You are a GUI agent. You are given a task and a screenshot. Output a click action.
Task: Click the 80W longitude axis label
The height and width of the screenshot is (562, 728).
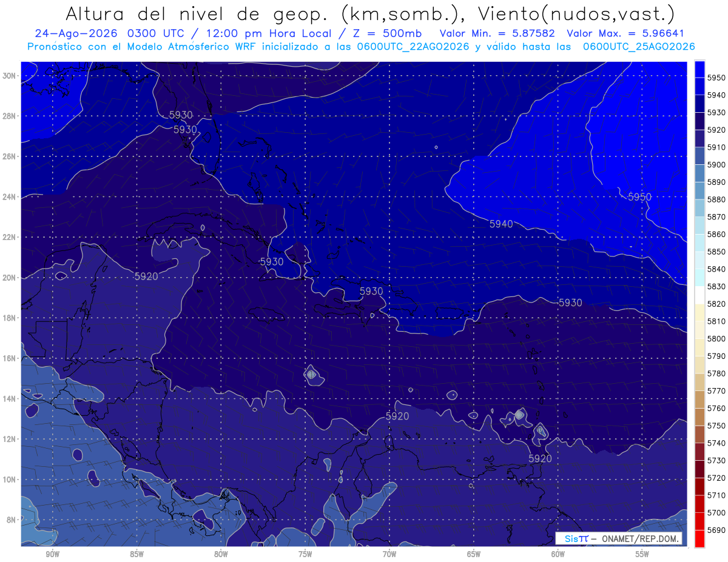pos(221,554)
